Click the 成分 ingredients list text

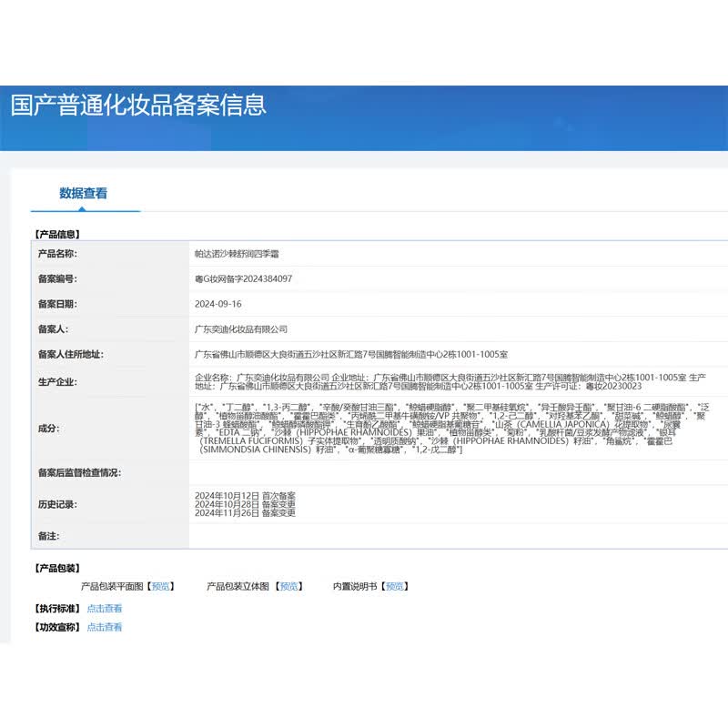click(x=451, y=428)
